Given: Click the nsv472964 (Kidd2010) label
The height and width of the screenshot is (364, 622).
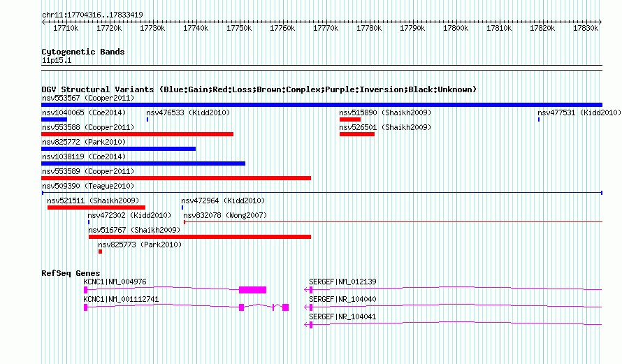Looking at the screenshot, I should coord(223,201).
